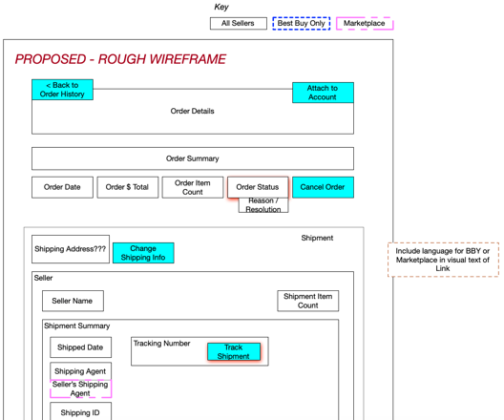
Task: Select the Order $ Total box
Action: click(128, 187)
